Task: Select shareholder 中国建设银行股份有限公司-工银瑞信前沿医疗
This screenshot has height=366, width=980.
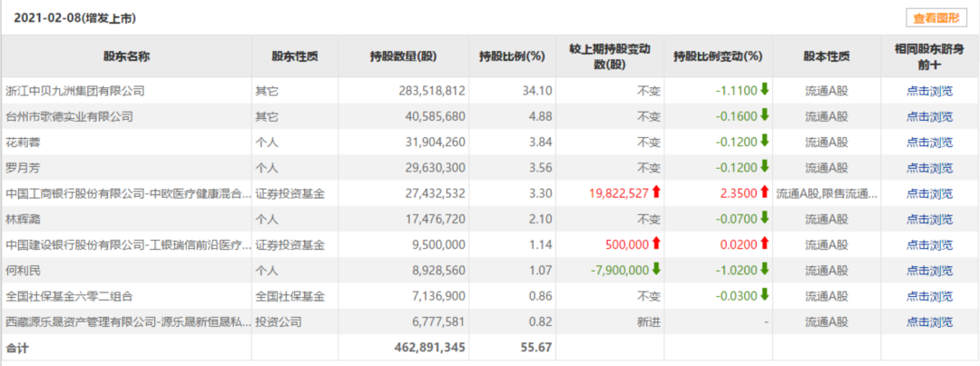Action: [x=128, y=244]
